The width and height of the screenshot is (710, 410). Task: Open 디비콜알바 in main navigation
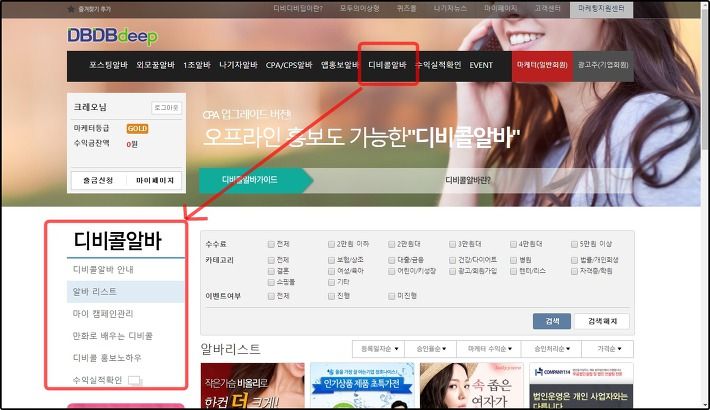click(x=387, y=65)
